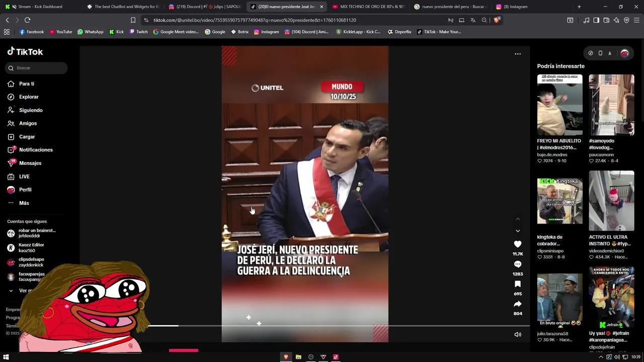Click zoom-out magnifier in address bar
Viewport: 644px width, 362px height.
(484, 20)
